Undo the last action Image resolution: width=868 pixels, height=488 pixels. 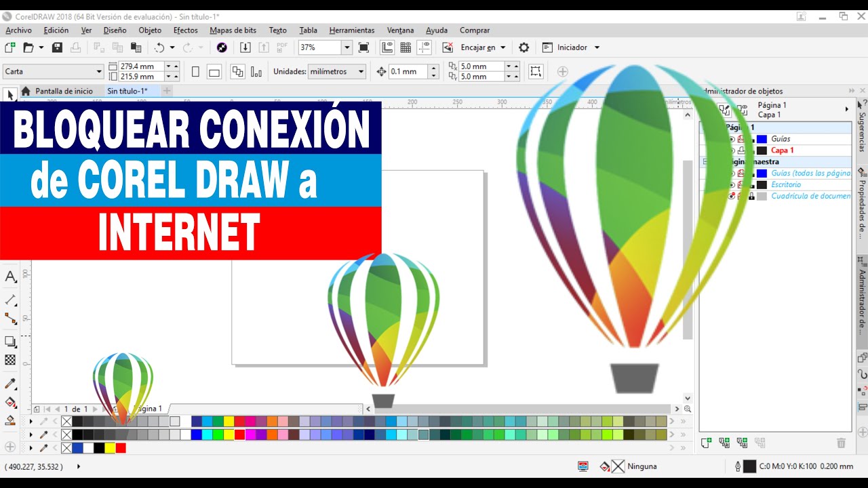click(x=159, y=47)
